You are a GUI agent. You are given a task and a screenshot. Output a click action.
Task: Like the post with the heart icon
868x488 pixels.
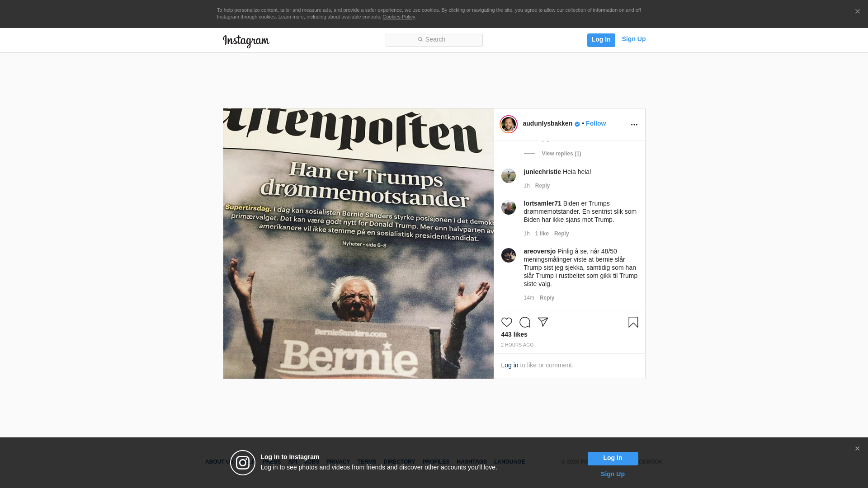coord(506,322)
